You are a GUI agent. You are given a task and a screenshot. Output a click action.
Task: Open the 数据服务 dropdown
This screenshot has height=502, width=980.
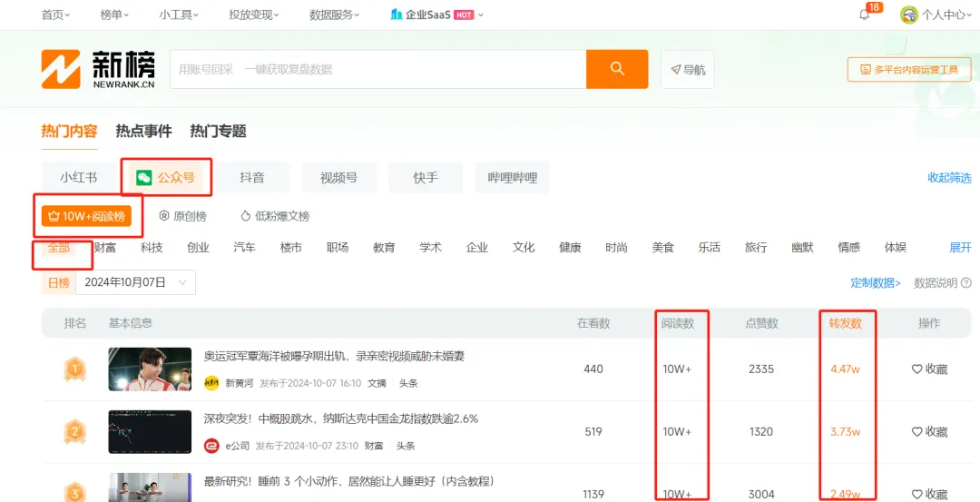334,15
